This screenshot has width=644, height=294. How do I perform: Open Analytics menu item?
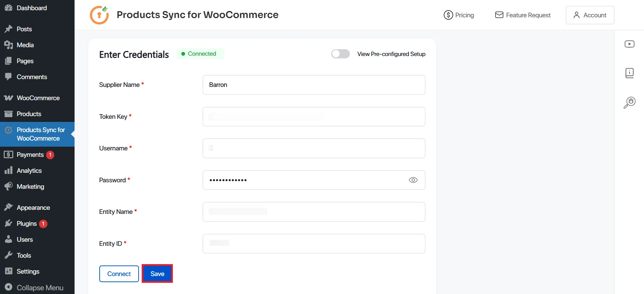37,170
